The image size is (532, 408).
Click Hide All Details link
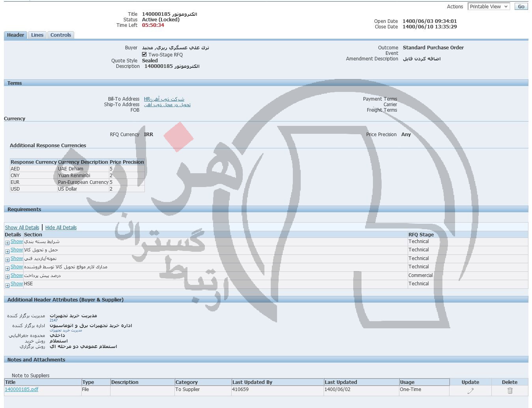click(61, 228)
